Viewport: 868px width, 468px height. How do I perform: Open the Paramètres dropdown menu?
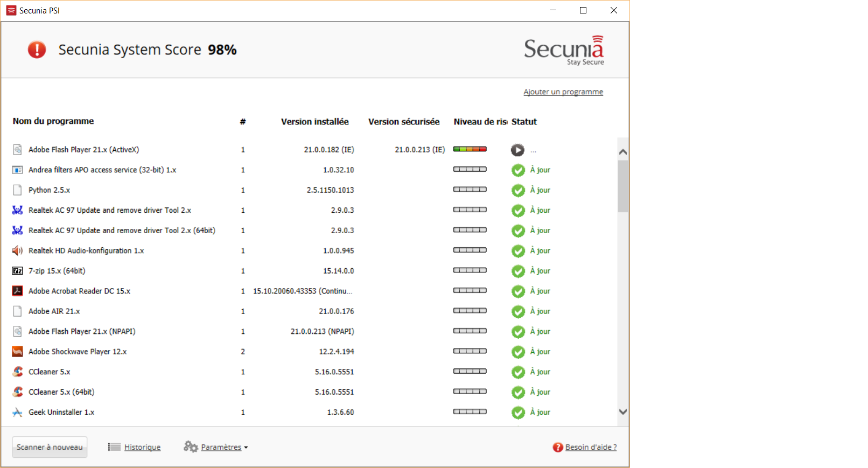225,447
